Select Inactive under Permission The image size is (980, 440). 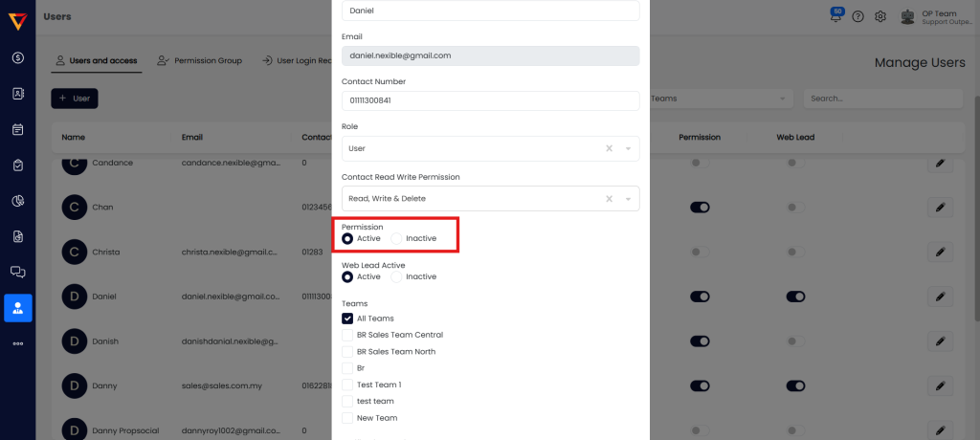click(396, 238)
